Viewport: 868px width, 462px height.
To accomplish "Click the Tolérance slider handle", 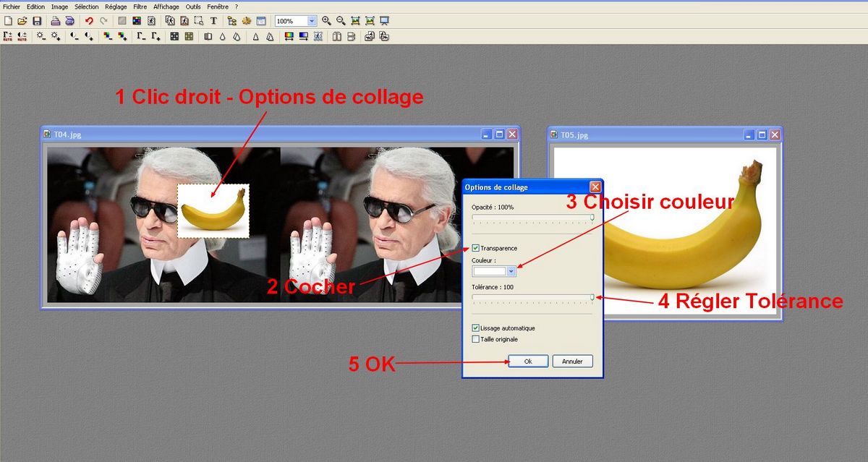I will 592,296.
